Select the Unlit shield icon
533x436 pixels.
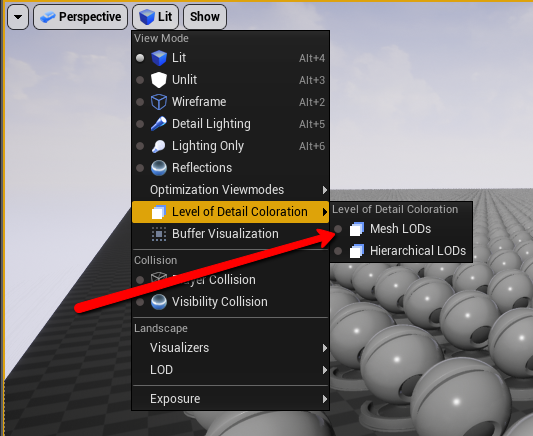tap(159, 80)
